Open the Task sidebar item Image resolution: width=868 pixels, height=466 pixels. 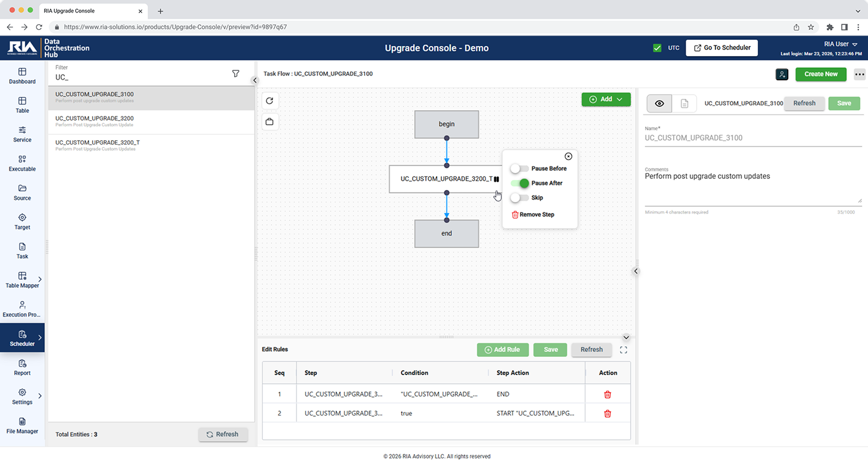point(22,251)
